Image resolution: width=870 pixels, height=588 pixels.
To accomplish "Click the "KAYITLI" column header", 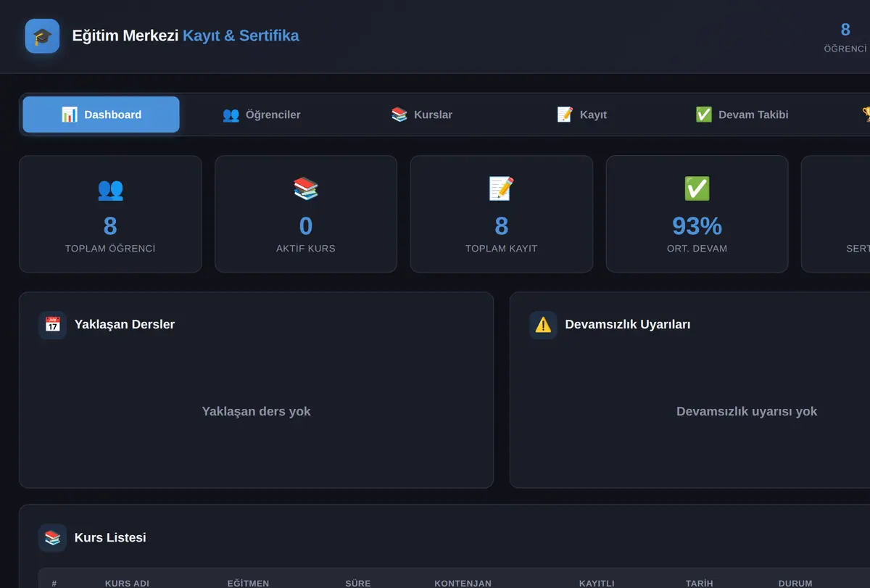I will tap(597, 584).
